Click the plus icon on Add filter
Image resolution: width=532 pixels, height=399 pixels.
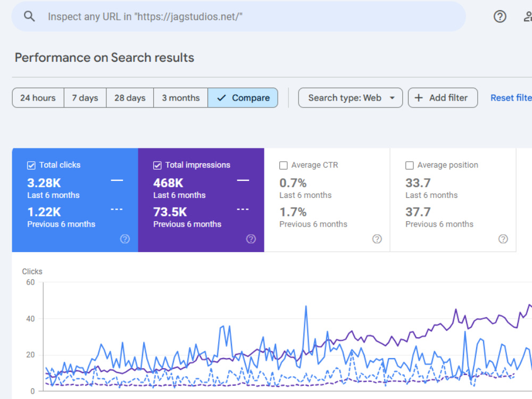tap(419, 98)
